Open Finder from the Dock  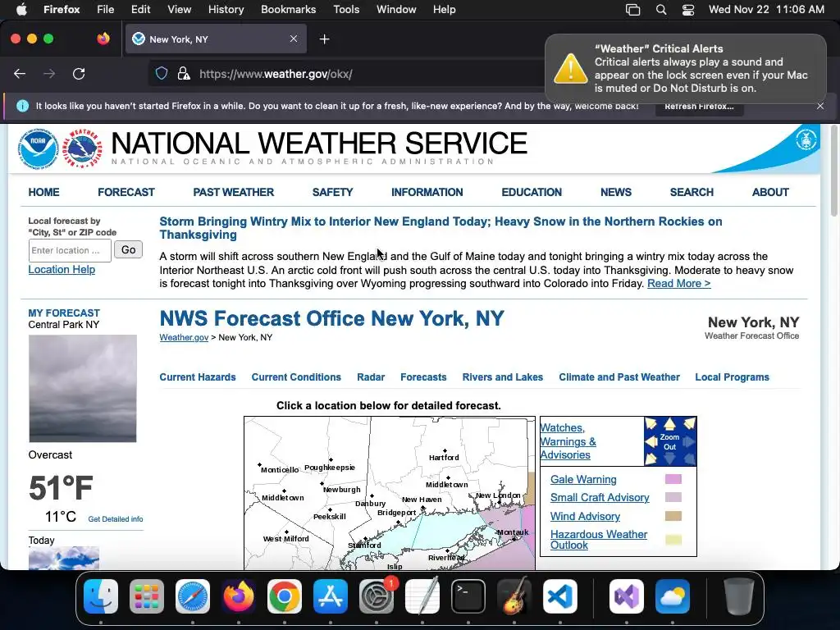point(101,596)
